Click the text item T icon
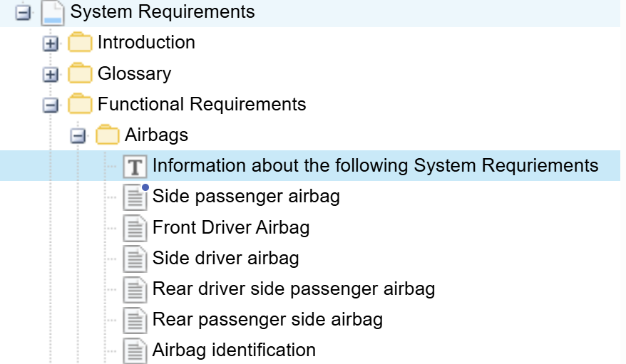 [135, 166]
